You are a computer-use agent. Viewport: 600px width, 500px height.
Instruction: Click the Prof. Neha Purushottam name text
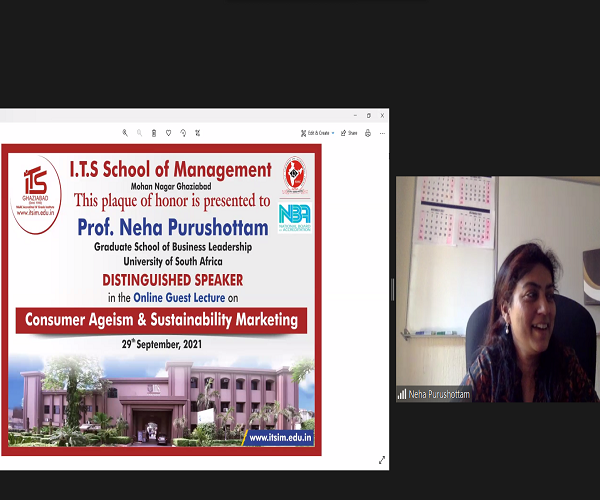point(173,227)
